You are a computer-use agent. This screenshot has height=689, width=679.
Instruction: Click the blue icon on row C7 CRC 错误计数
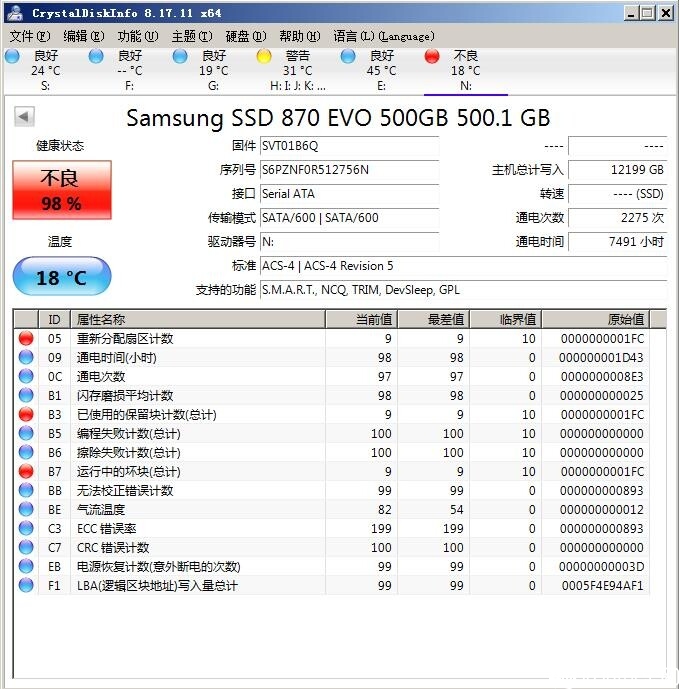pyautogui.click(x=26, y=547)
